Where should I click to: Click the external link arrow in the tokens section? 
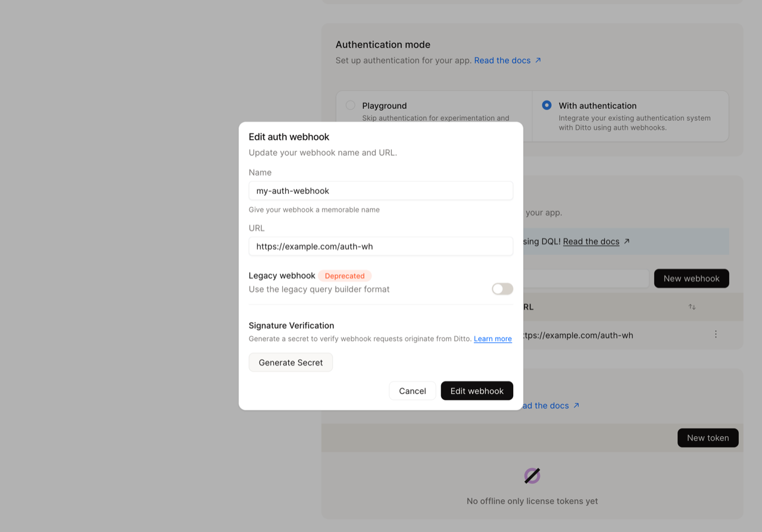[x=576, y=405]
